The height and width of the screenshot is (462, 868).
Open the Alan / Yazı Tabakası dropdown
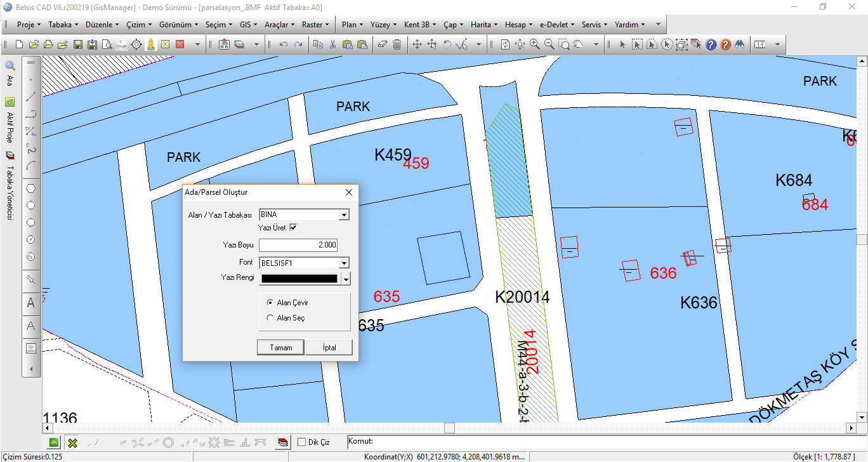[x=344, y=215]
